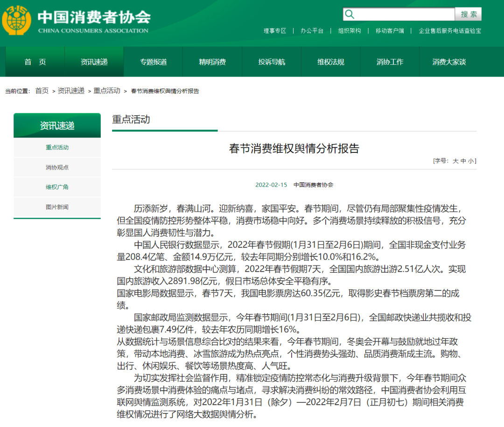Open 维权法规 navigation menu item
This screenshot has height=427, width=504.
331,62
